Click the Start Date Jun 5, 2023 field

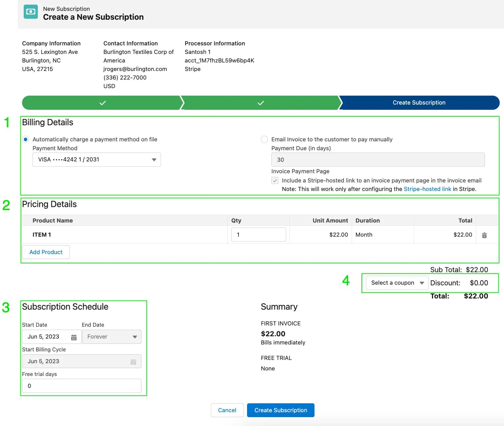[x=52, y=337]
